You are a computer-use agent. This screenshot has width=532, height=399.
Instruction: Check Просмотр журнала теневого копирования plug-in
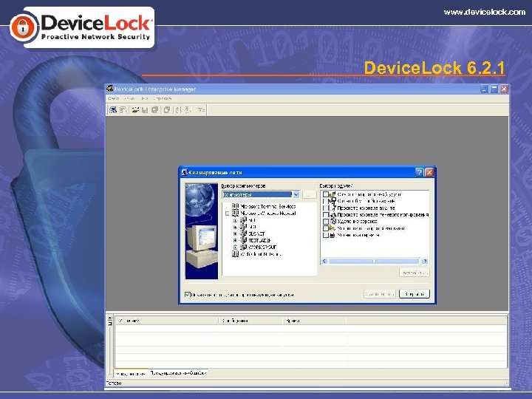point(325,215)
